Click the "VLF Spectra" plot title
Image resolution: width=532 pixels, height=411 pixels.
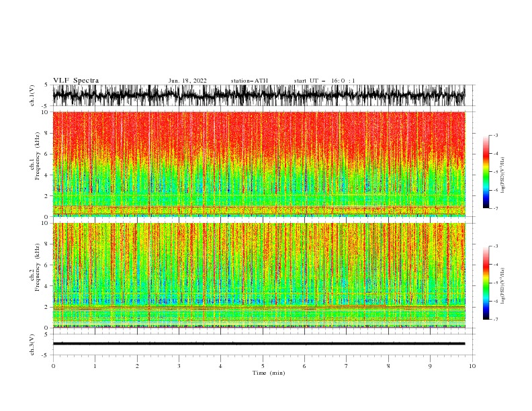point(76,81)
